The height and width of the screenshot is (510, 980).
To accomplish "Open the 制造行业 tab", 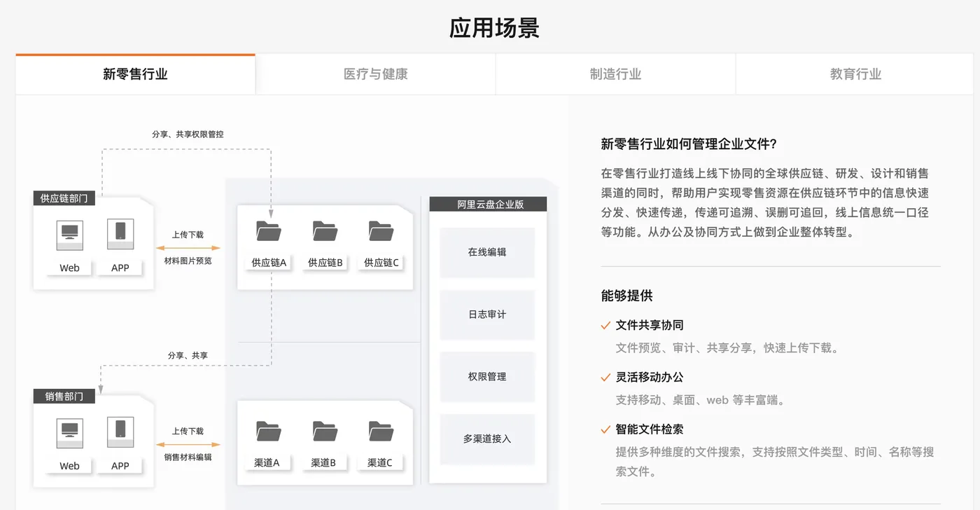I will tap(615, 74).
